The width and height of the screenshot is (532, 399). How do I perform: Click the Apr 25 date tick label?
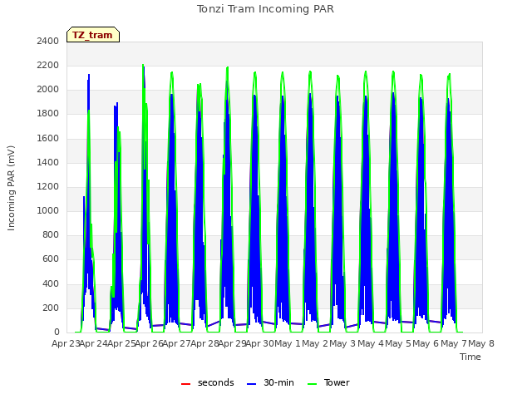[121, 343]
